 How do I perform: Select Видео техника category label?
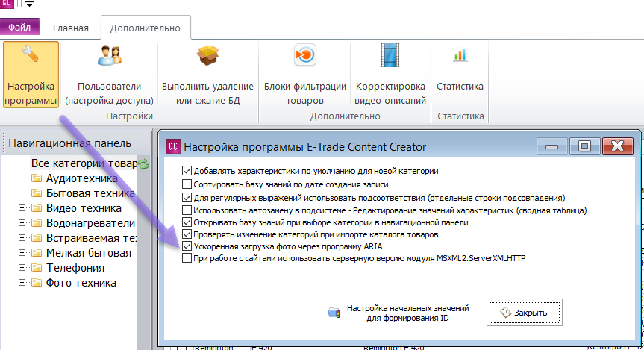coord(84,208)
